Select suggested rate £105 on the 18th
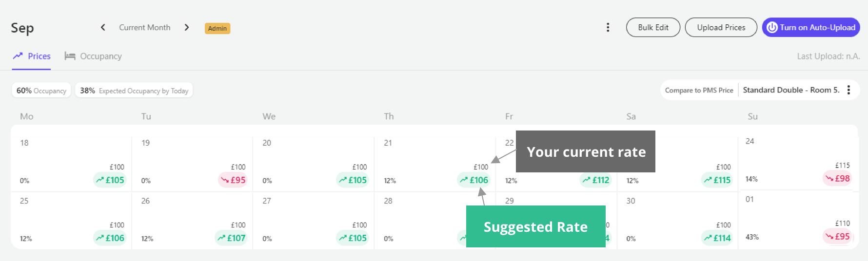The height and width of the screenshot is (261, 868). coord(110,180)
